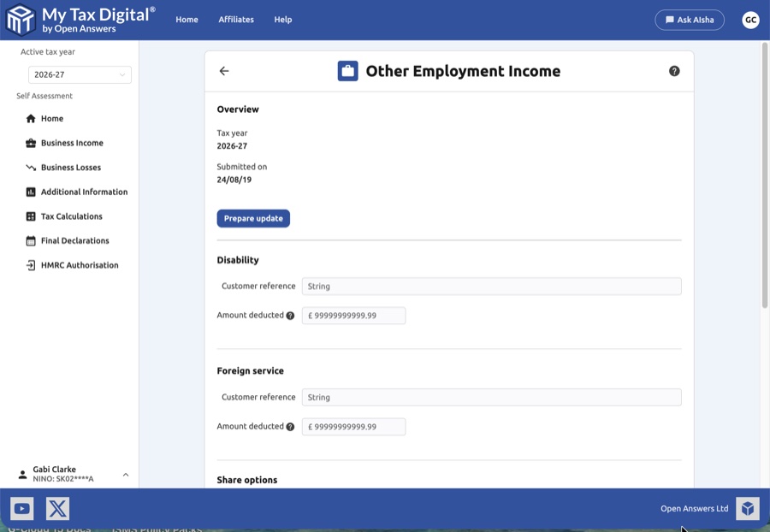Viewport: 770px width, 532px height.
Task: Open the help icon for Other Employment Income
Action: (674, 70)
